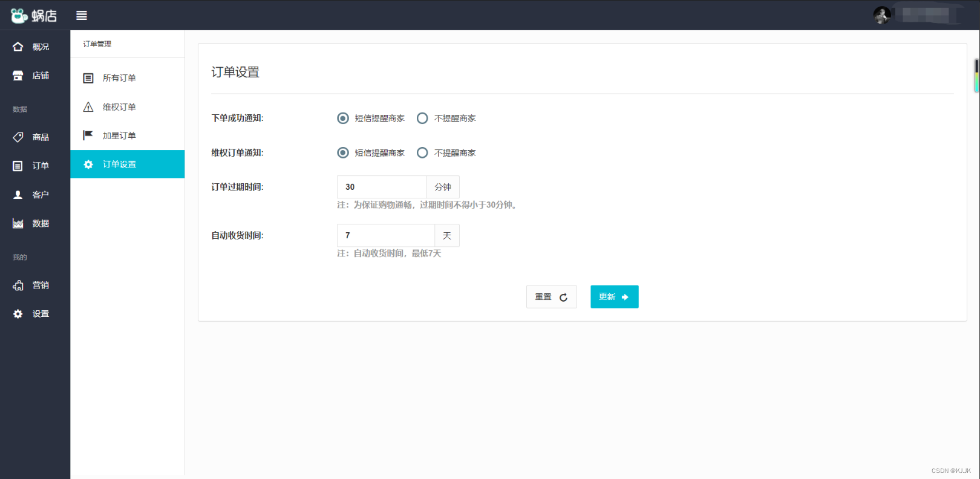Viewport: 980px width, 479px height.
Task: Open 维权订单 submenu entry
Action: (x=128, y=107)
